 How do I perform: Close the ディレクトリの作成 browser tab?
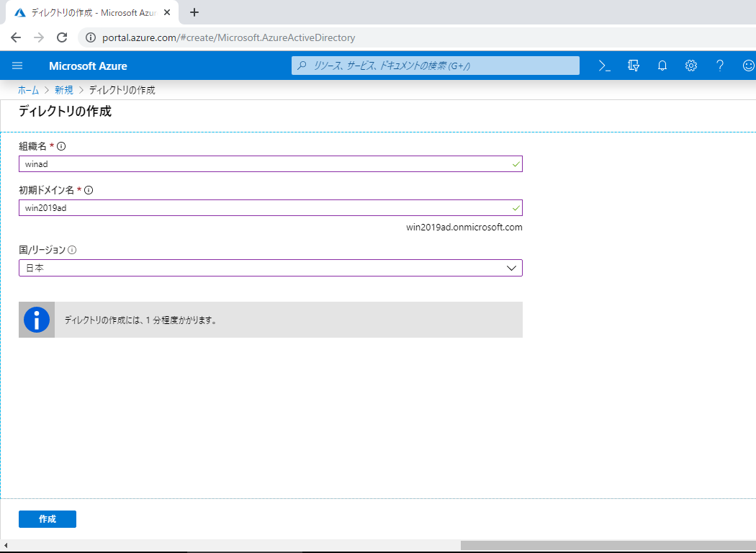click(x=167, y=12)
